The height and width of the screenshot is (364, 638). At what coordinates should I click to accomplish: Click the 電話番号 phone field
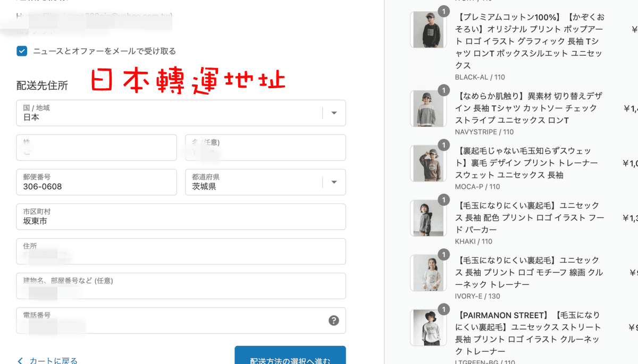click(x=181, y=320)
